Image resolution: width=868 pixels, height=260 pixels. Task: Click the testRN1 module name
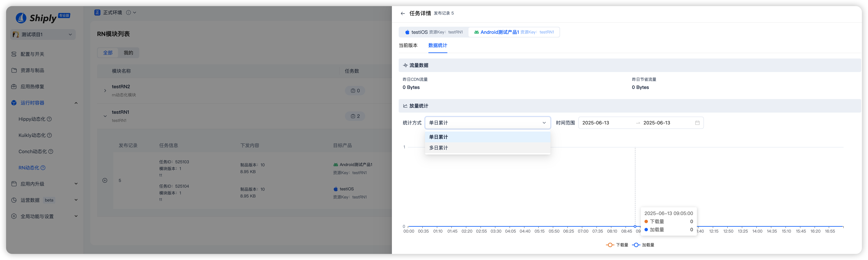click(121, 112)
